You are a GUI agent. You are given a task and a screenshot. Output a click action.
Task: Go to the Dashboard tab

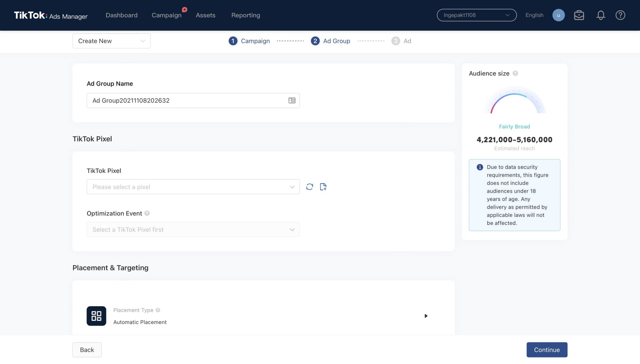[x=121, y=15]
